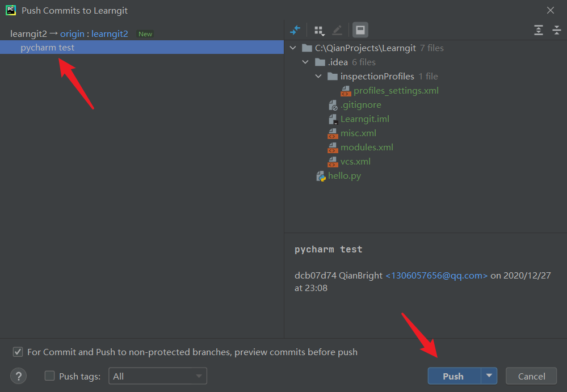The image size is (567, 392).
Task: Click the local learngit2 branch label
Action: pyautogui.click(x=28, y=33)
